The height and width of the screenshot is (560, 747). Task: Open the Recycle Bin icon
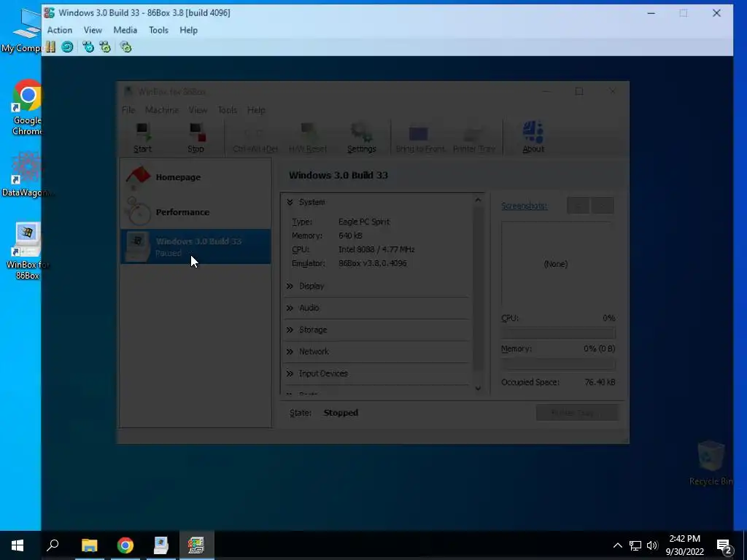pyautogui.click(x=711, y=463)
